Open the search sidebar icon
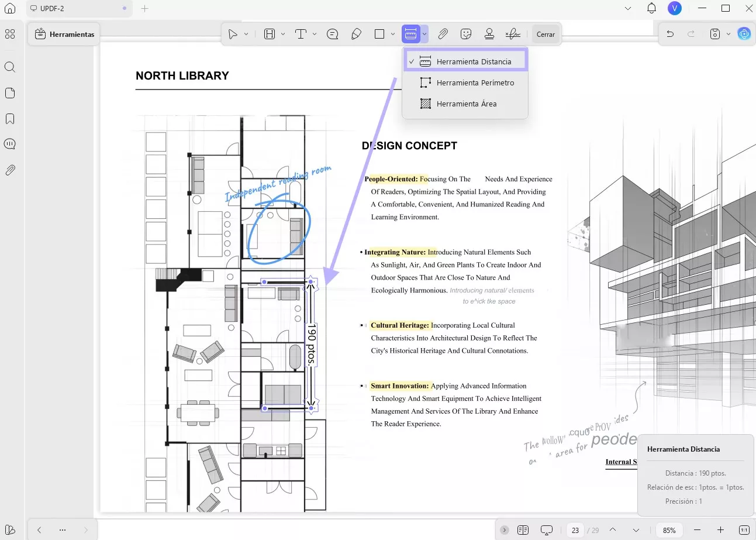Viewport: 756px width, 540px height. (x=10, y=67)
